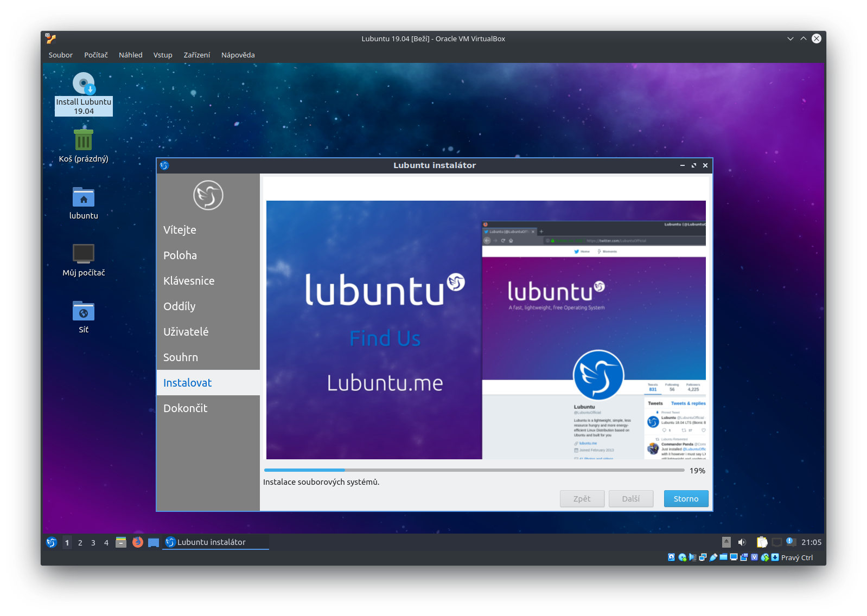The width and height of the screenshot is (867, 616).
Task: Open the Install Lubuntu 19.04 desktop icon
Action: click(x=84, y=94)
